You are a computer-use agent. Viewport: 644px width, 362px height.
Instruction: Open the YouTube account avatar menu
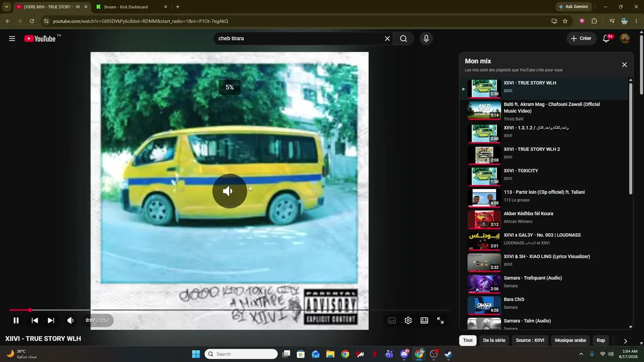pos(625,39)
